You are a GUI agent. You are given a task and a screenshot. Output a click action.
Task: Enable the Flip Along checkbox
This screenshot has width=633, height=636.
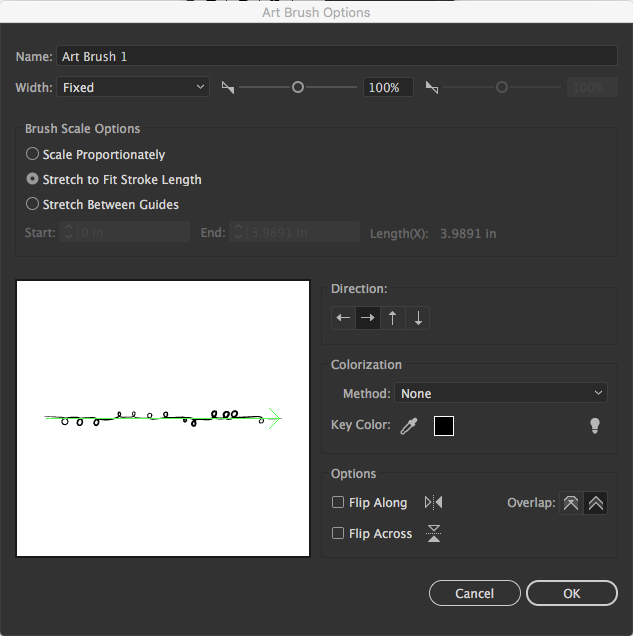coord(339,502)
